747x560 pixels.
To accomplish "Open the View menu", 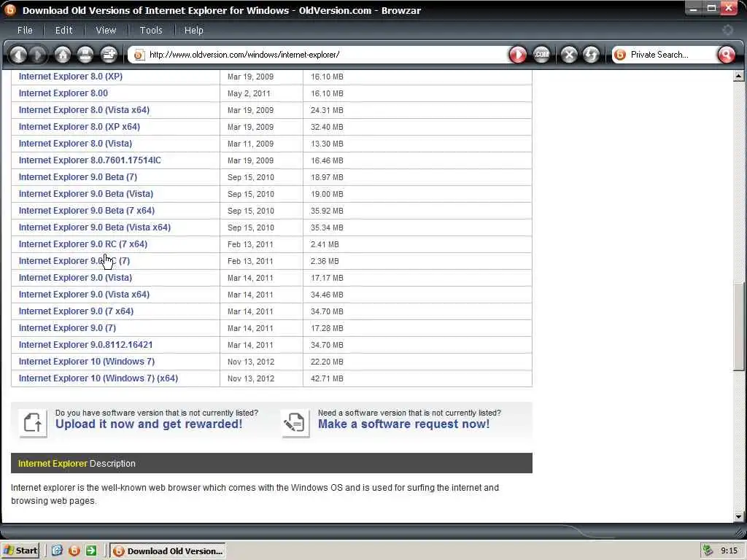I will (106, 30).
